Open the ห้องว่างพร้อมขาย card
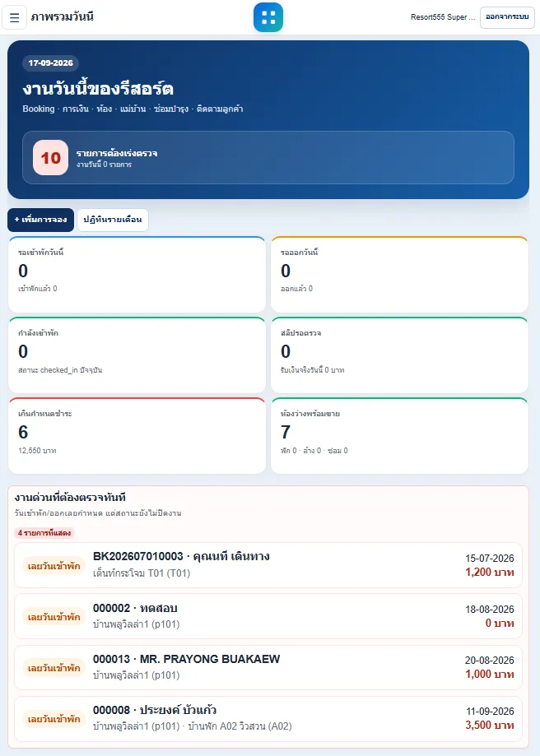The width and height of the screenshot is (540, 756). point(399,436)
